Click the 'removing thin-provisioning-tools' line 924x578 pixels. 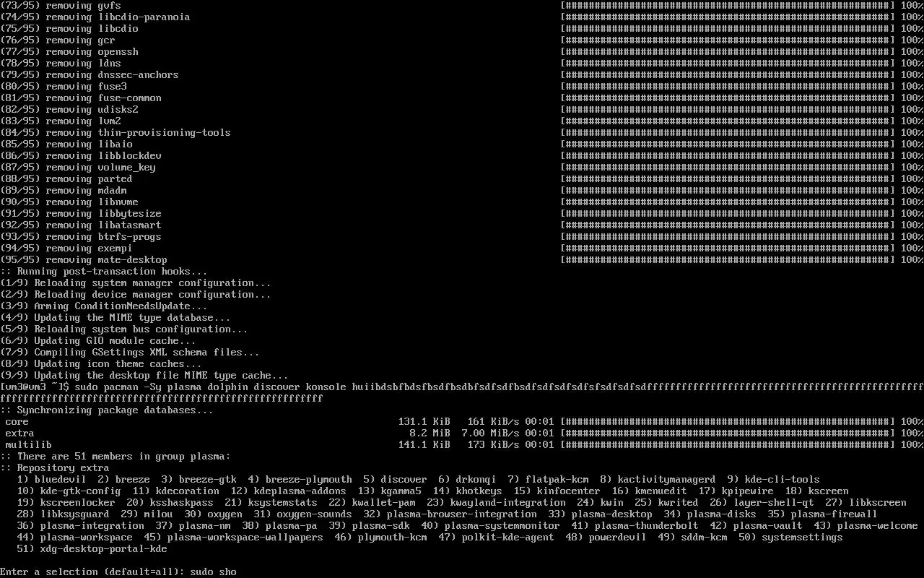(115, 132)
